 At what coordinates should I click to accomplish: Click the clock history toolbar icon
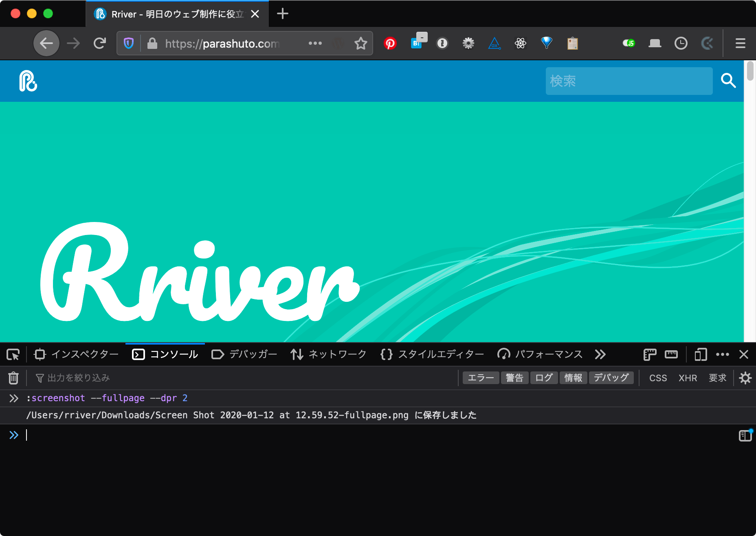tap(681, 43)
